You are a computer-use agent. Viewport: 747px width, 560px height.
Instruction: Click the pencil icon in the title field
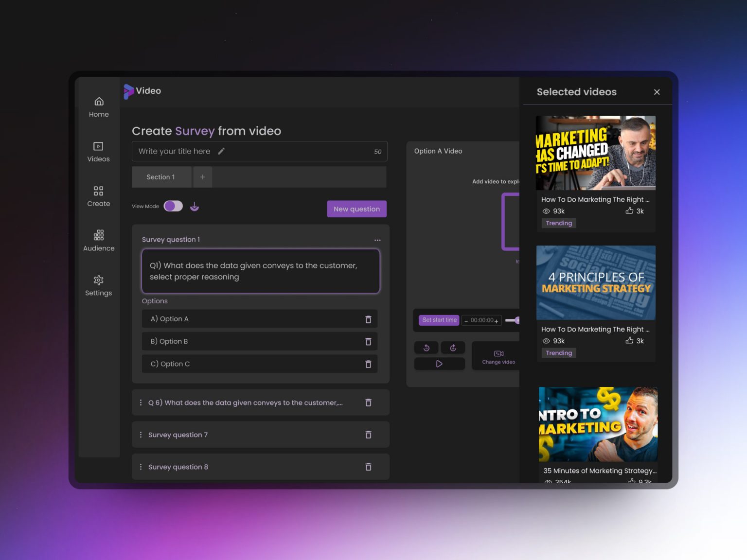tap(221, 151)
